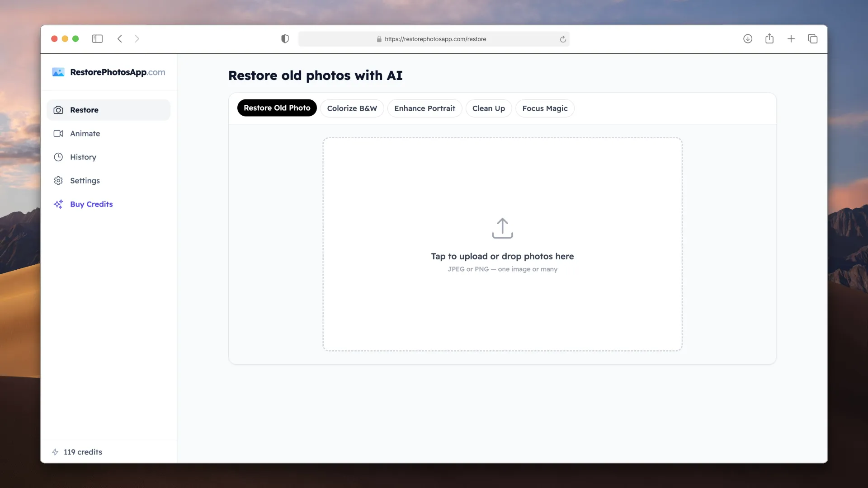Screen dimensions: 868x488
Task: Switch to Focus Magic mode
Action: click(545, 108)
